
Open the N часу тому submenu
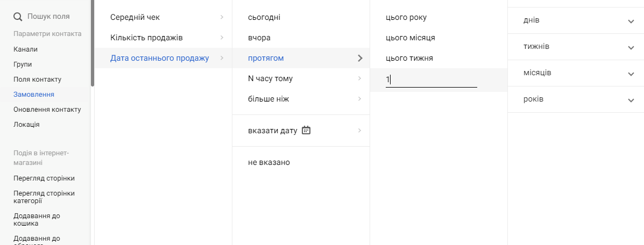tap(270, 78)
